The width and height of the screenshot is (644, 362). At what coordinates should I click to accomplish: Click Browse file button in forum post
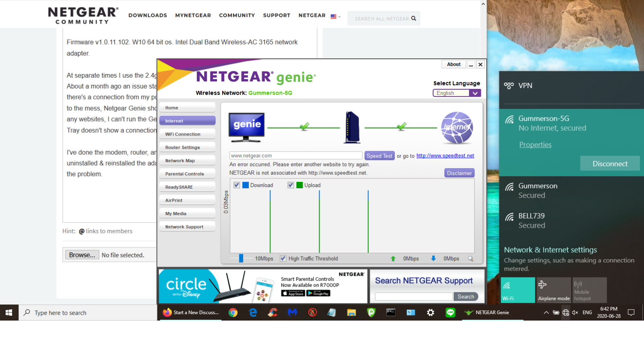[82, 255]
